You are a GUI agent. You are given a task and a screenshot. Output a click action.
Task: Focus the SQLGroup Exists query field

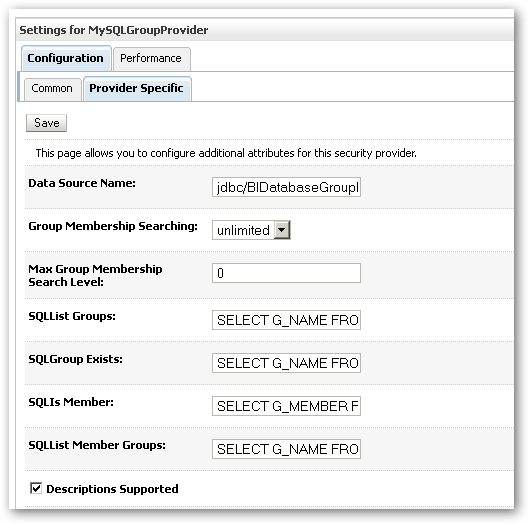click(x=286, y=363)
